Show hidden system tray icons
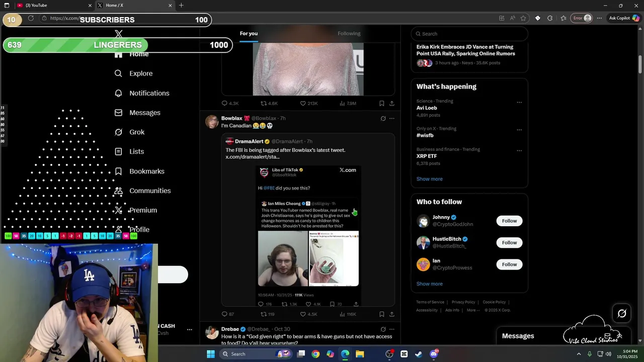Viewport: 644px width, 362px height. pyautogui.click(x=578, y=354)
